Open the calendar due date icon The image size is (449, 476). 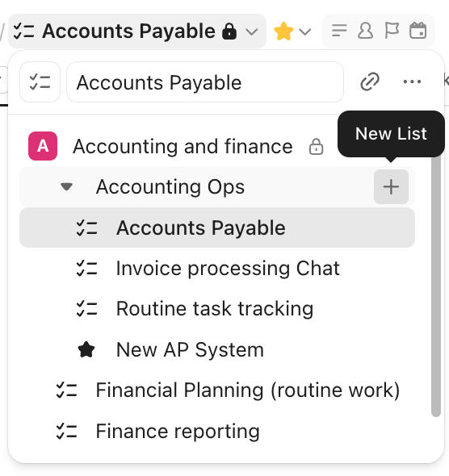click(x=418, y=31)
